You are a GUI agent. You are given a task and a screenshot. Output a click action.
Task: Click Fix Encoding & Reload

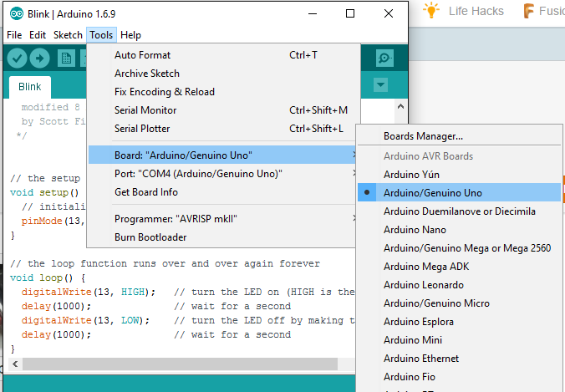click(222, 92)
